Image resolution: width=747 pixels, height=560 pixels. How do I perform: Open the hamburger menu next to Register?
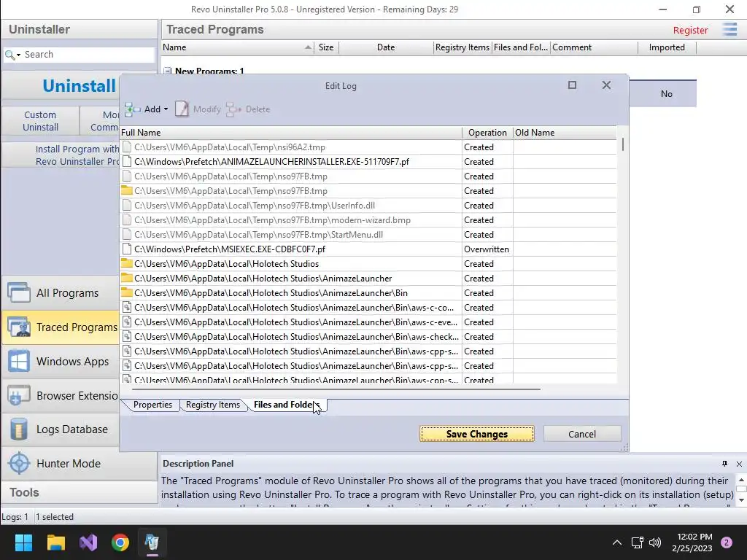tap(729, 29)
